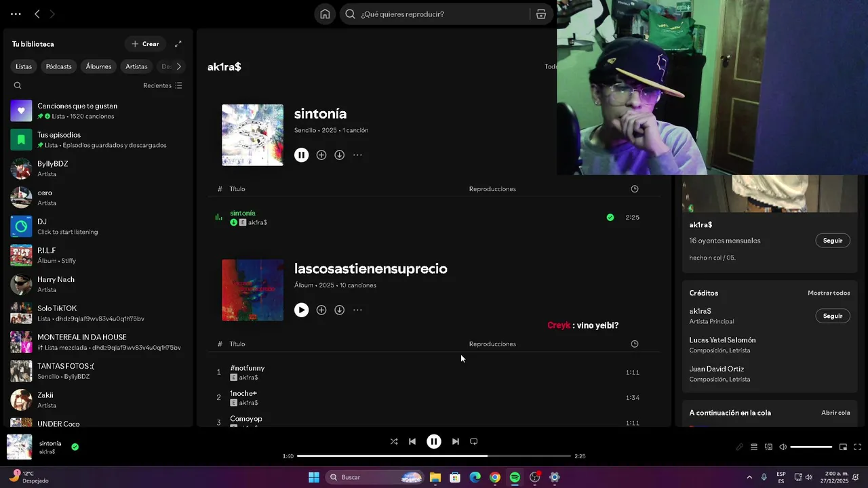
Task: Open connect to a device icon
Action: (768, 447)
